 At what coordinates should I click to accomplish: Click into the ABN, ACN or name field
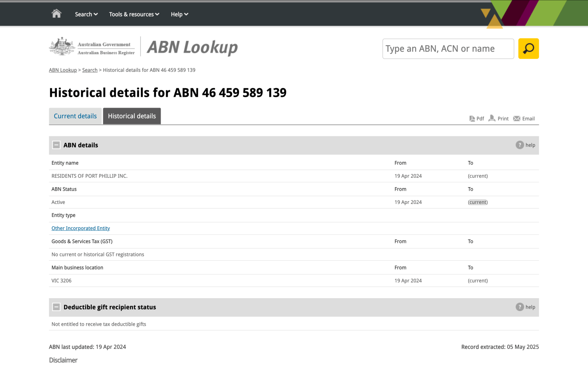click(448, 49)
